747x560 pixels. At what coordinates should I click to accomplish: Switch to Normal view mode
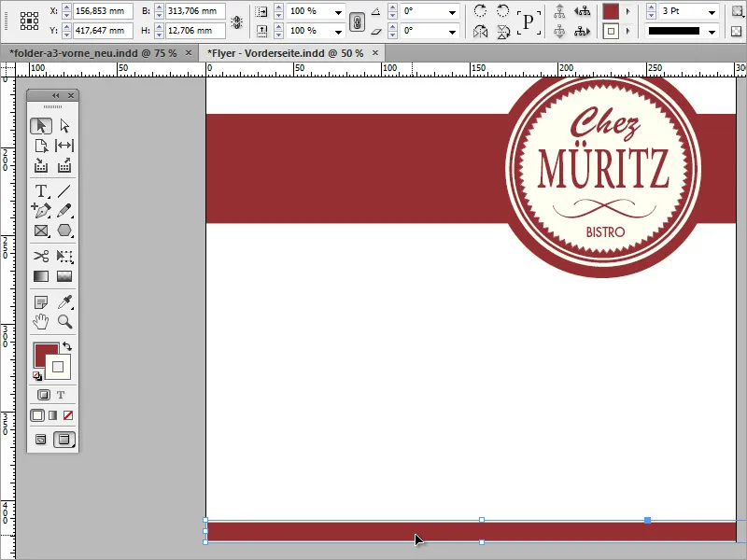41,439
